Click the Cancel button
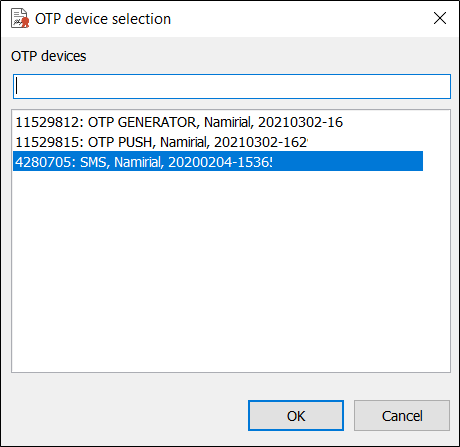The height and width of the screenshot is (447, 460). (402, 416)
